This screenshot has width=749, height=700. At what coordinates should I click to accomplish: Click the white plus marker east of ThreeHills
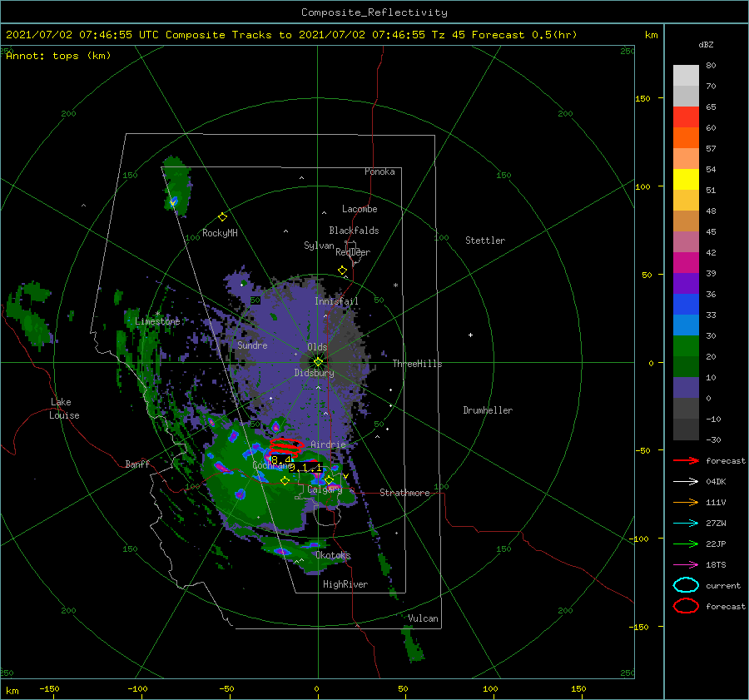click(x=470, y=335)
